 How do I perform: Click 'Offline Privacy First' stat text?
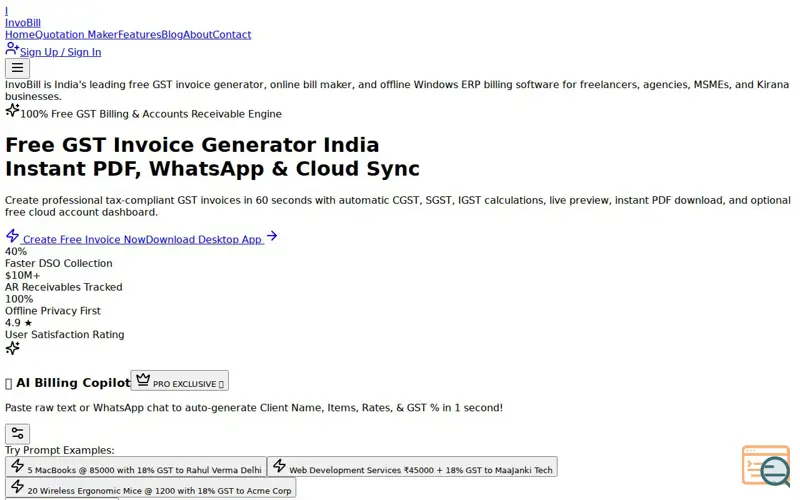point(53,311)
